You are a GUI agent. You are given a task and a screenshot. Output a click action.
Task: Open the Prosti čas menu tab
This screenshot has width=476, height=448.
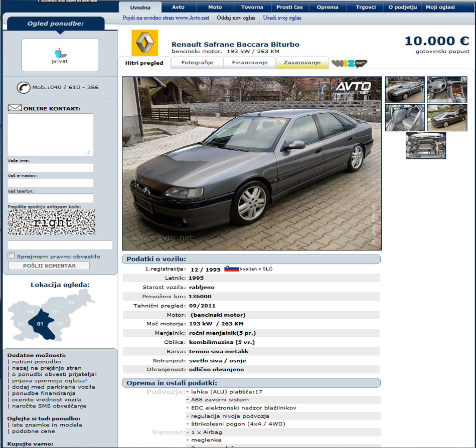pos(289,8)
